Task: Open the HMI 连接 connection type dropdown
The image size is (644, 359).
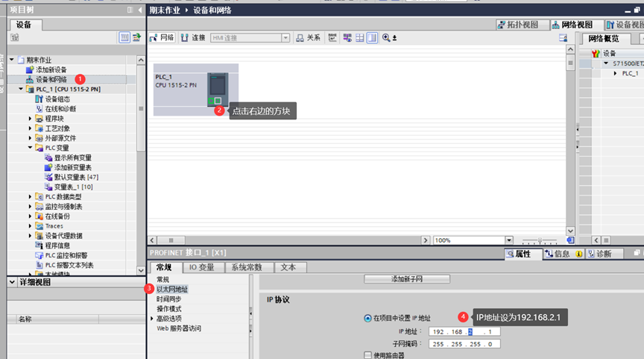Action: tap(285, 38)
